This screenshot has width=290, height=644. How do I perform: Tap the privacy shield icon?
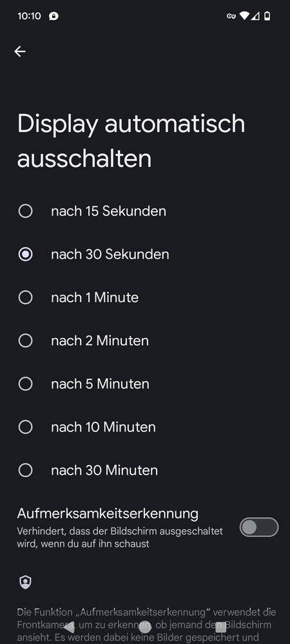26,582
